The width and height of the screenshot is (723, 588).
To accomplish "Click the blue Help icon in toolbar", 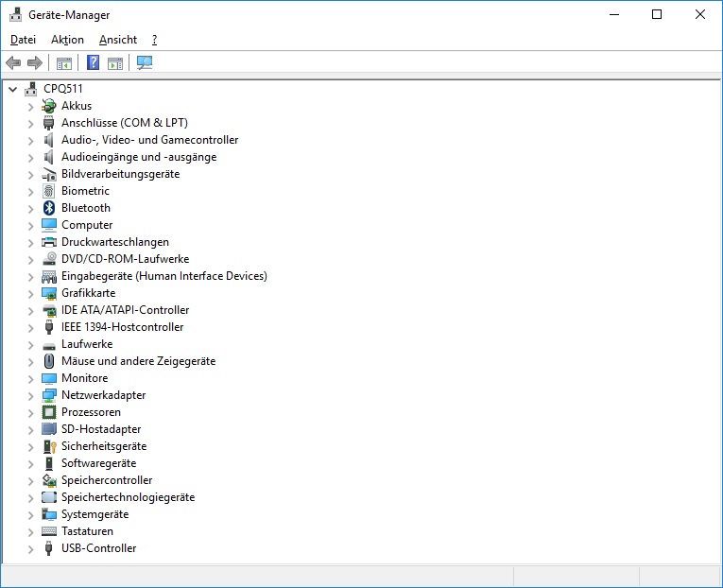I will 94,63.
